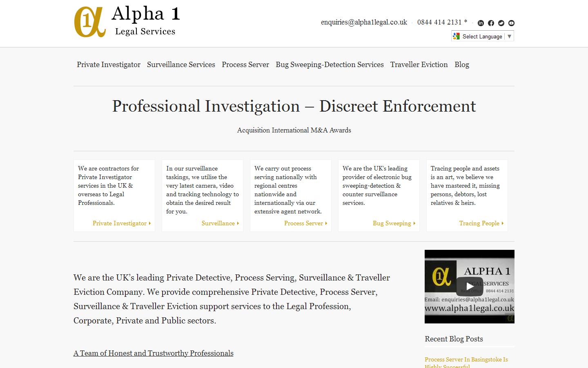Select the Traveller Eviction navigation item
Image resolution: width=588 pixels, height=368 pixels.
[x=419, y=65]
